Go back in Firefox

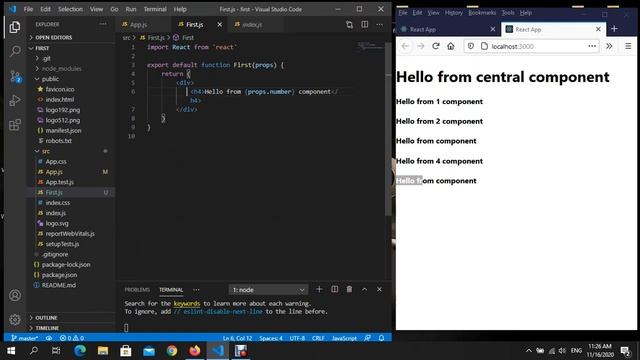(x=405, y=46)
